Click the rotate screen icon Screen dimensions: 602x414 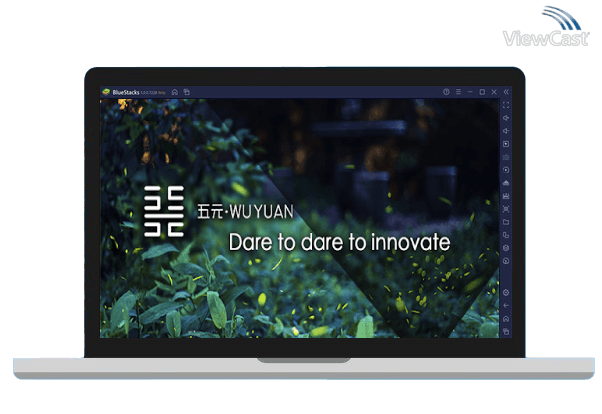[x=506, y=235]
